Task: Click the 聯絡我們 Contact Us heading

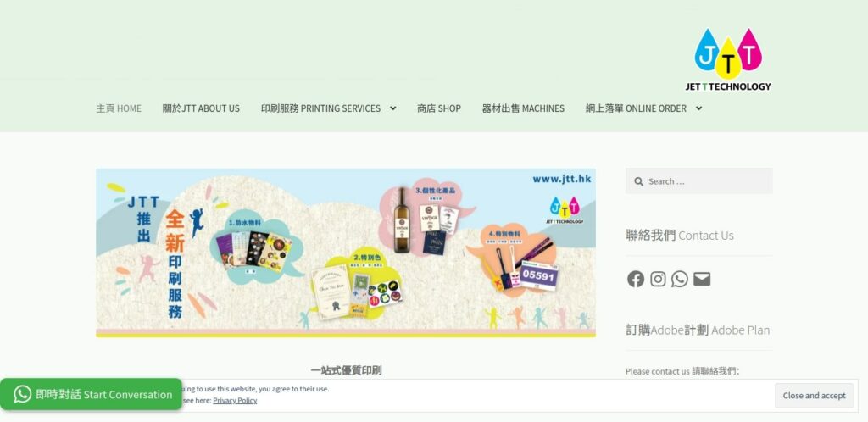Action: coord(680,235)
